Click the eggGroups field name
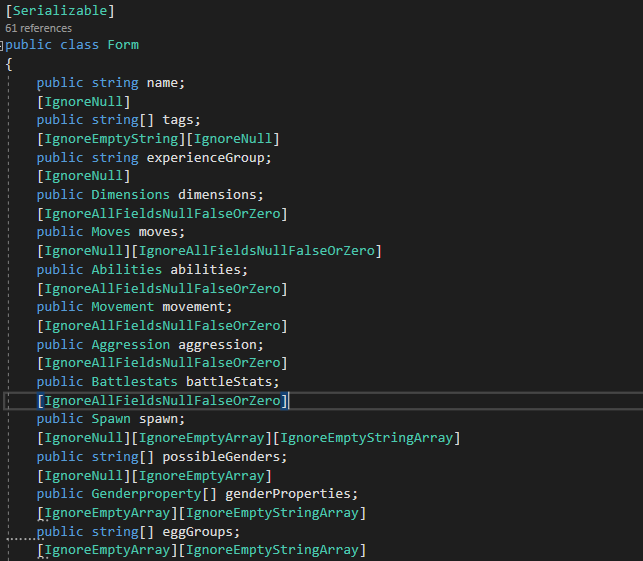Screen dimensions: 643x561 198,532
